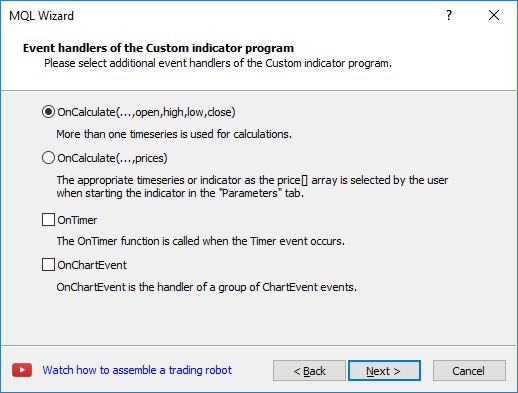
Task: Tick the OnChartEvent checkbox
Action: point(48,265)
